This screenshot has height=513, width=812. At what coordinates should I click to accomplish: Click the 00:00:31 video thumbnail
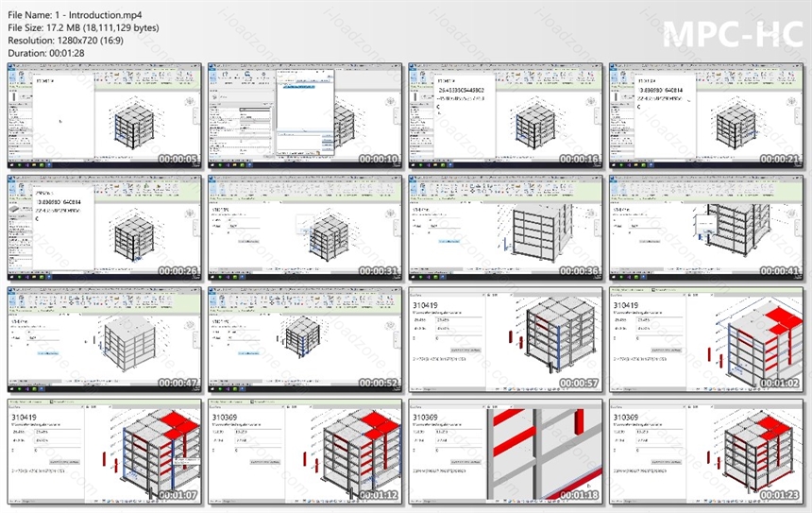pyautogui.click(x=305, y=228)
